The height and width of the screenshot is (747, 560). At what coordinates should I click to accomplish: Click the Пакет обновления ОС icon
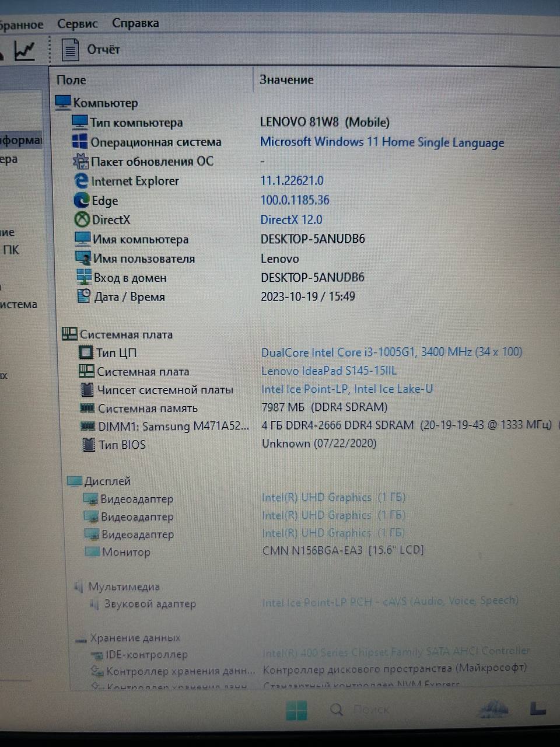tap(80, 161)
